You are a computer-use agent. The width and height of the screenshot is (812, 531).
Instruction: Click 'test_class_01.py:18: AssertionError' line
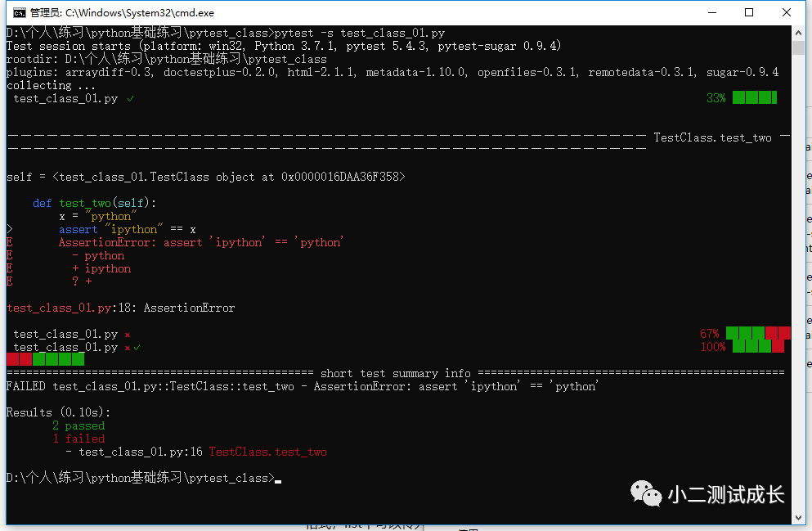coord(121,308)
